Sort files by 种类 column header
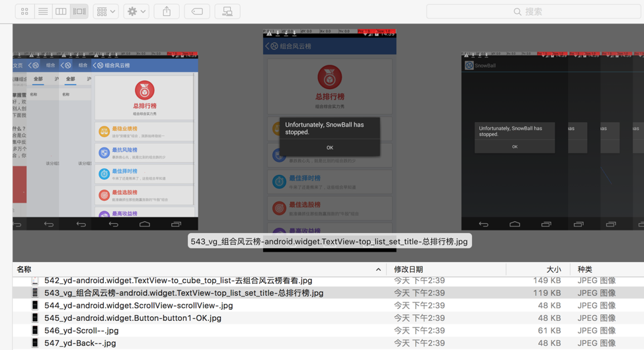644x350 pixels. click(585, 269)
